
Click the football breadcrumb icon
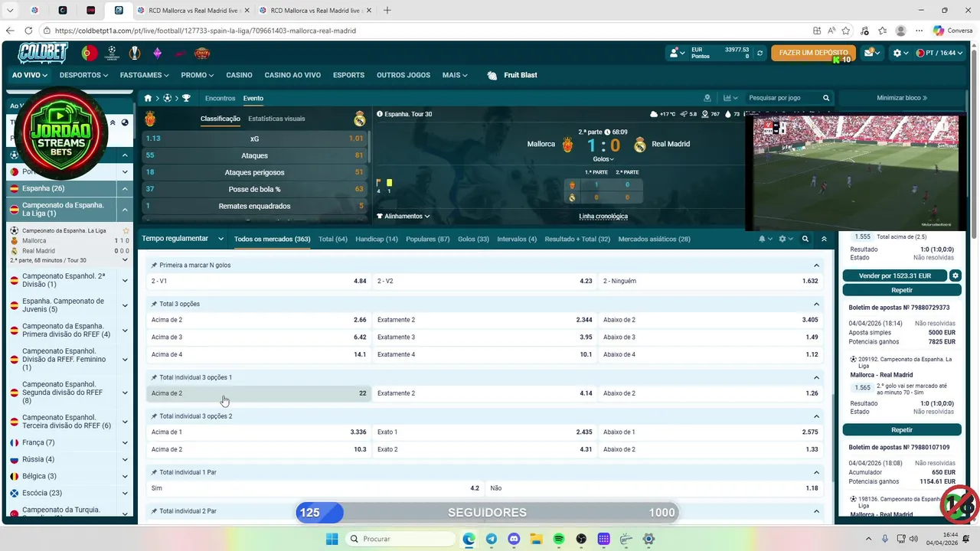[167, 98]
